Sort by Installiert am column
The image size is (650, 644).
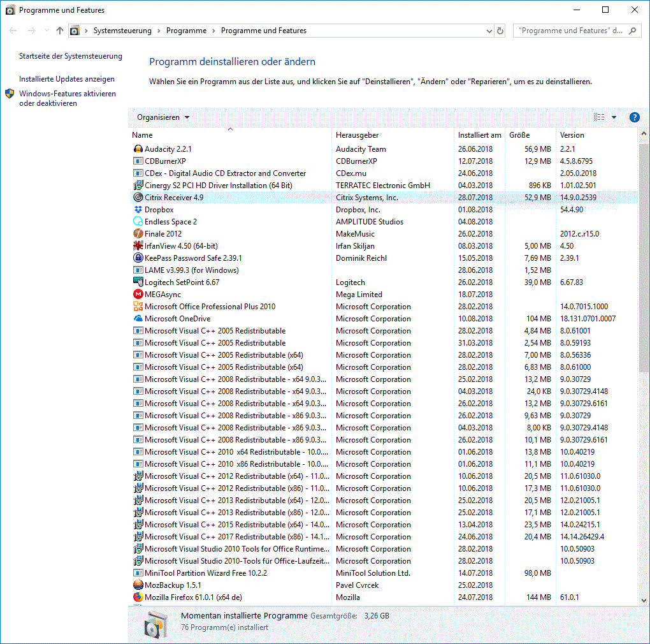point(480,135)
